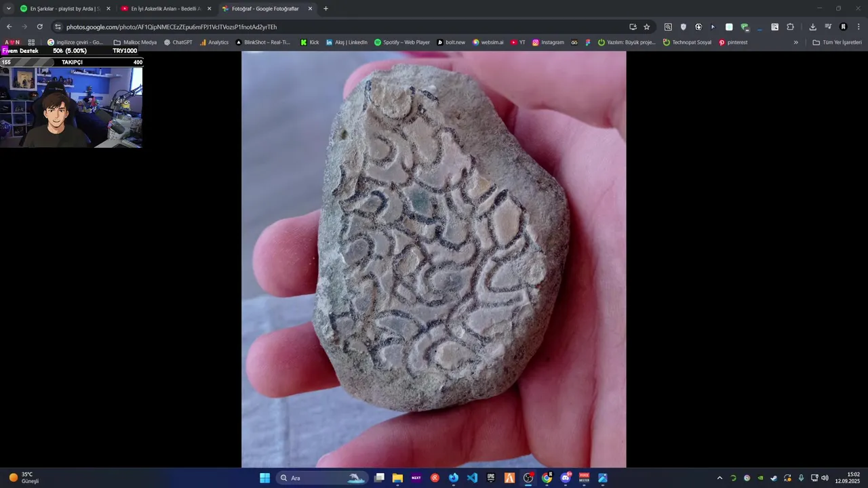Click the taskbar Ara search box
Viewport: 868px width, 488px height.
322,478
